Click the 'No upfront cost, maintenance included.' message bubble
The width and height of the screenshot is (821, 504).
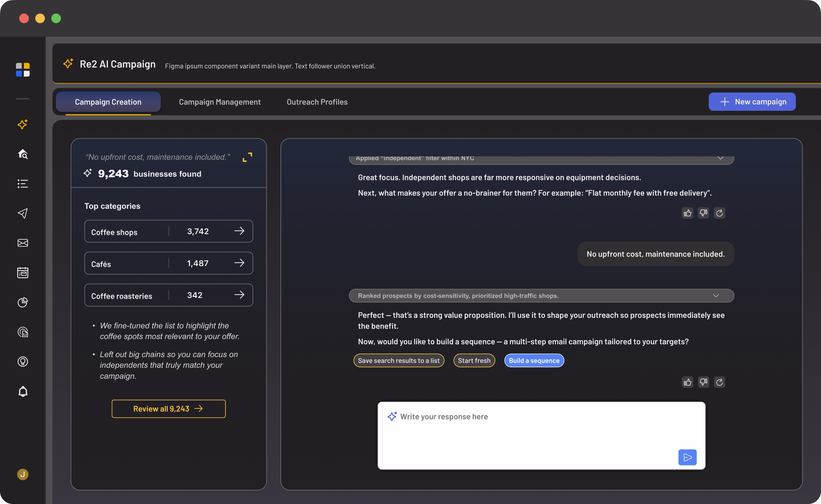click(x=656, y=254)
